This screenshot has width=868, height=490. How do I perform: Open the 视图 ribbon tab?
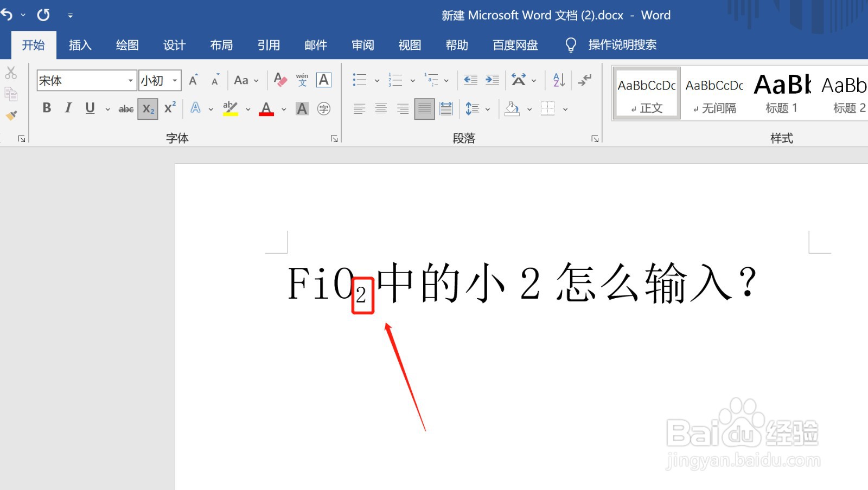(x=410, y=45)
